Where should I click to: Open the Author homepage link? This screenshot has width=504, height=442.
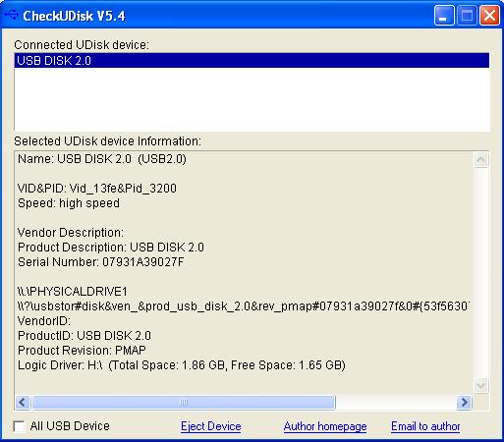click(x=325, y=426)
